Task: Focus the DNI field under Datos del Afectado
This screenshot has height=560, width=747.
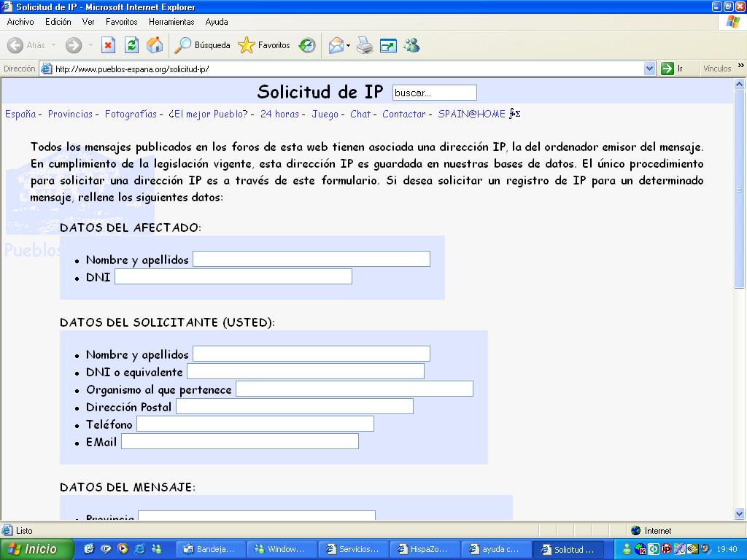Action: click(x=233, y=276)
